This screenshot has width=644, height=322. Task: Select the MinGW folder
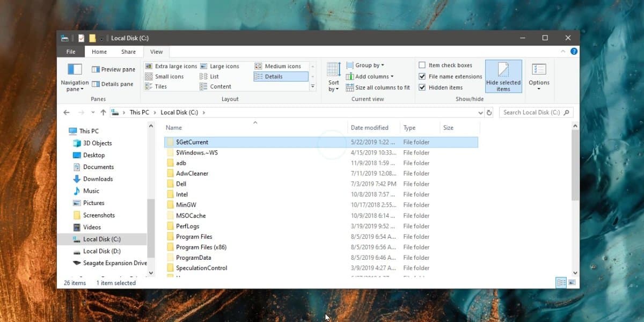coord(320,205)
